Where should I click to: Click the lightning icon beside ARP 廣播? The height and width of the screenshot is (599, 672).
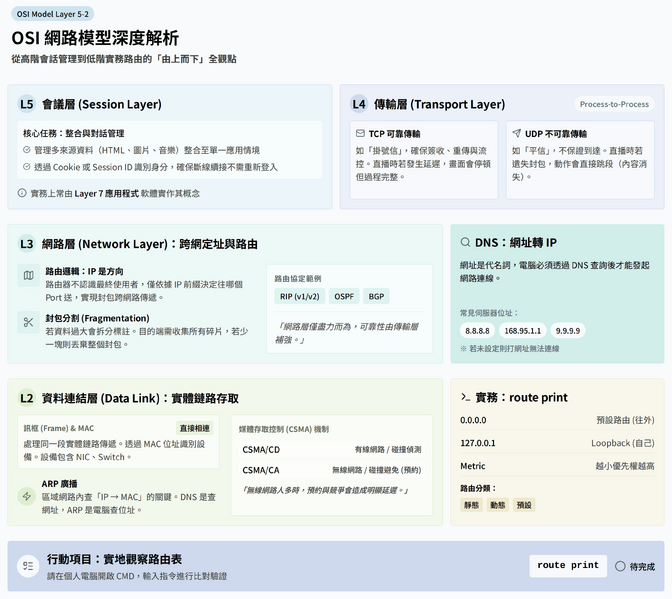[x=27, y=496]
